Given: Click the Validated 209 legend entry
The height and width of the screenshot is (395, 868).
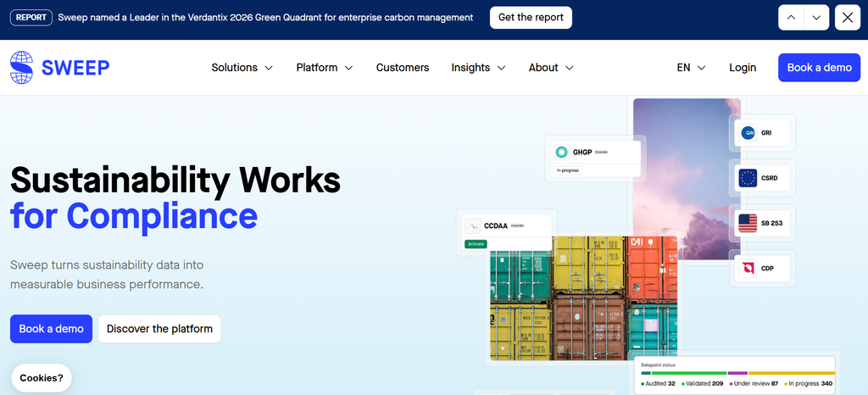Looking at the screenshot, I should [703, 383].
